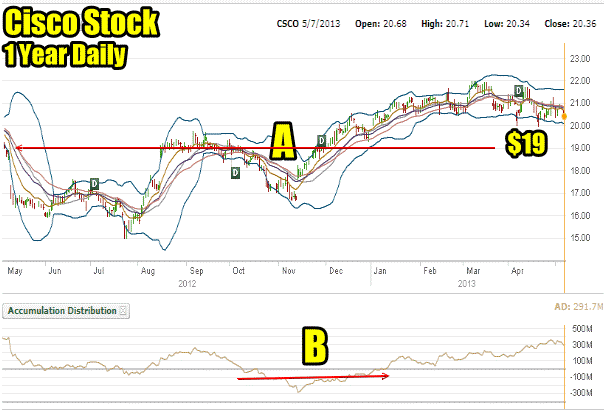This screenshot has height=412, width=609.
Task: Click the Close: 20.36 value
Action: [570, 24]
